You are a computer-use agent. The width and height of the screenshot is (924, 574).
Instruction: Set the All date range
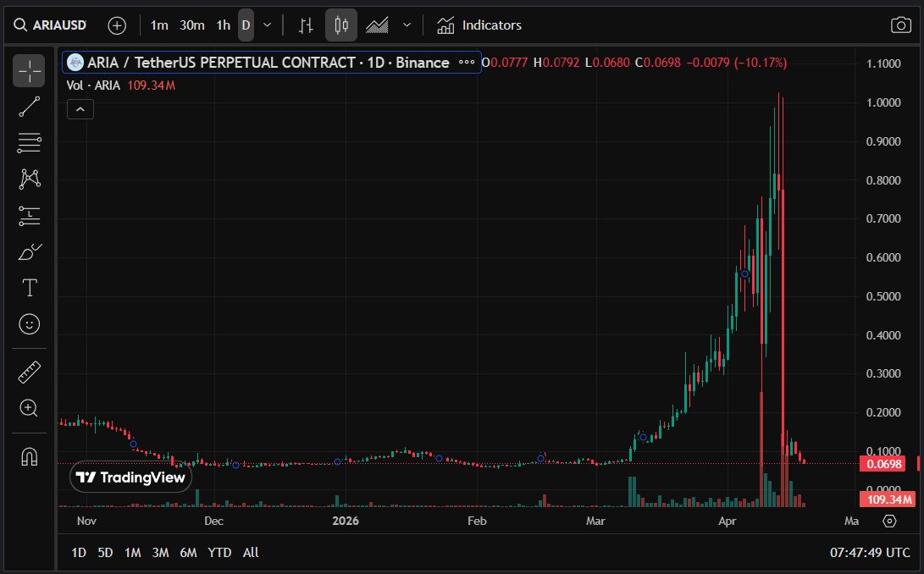click(251, 553)
